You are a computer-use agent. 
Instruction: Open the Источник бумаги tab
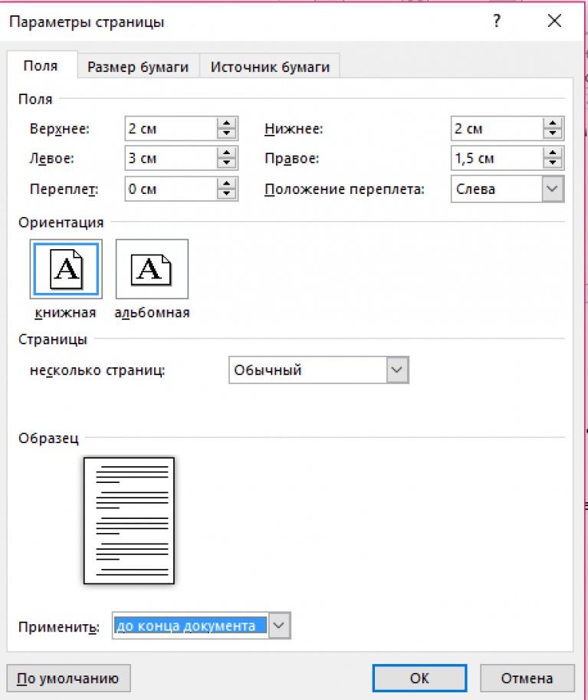coord(270,67)
